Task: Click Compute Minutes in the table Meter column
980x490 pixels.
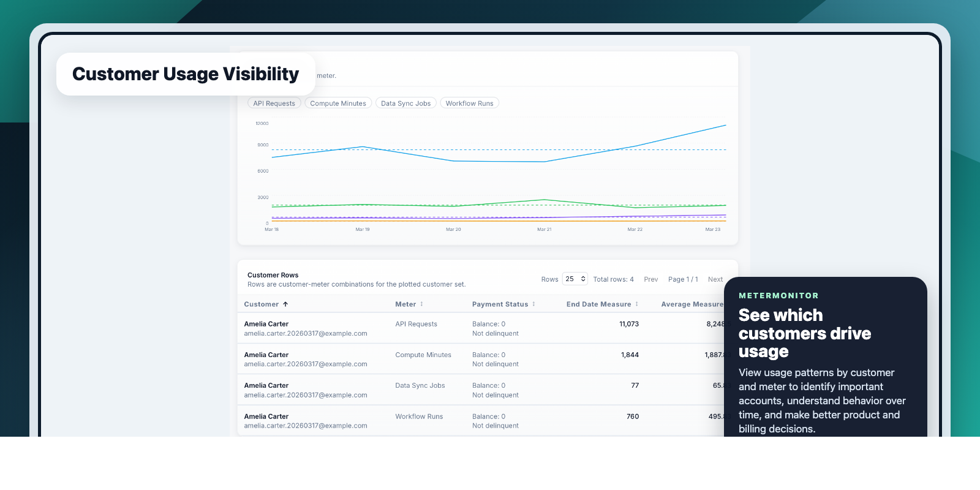Action: tap(423, 355)
